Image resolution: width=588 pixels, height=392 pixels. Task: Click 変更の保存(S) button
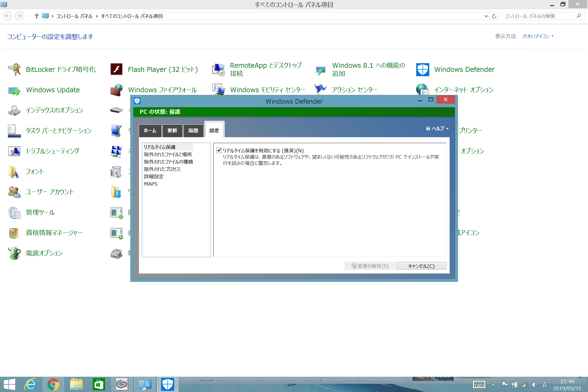(x=370, y=266)
